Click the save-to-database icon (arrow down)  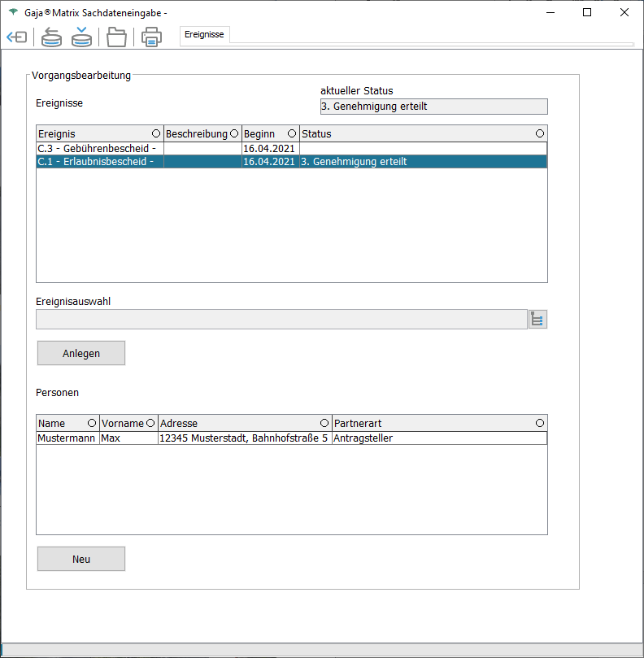point(81,37)
